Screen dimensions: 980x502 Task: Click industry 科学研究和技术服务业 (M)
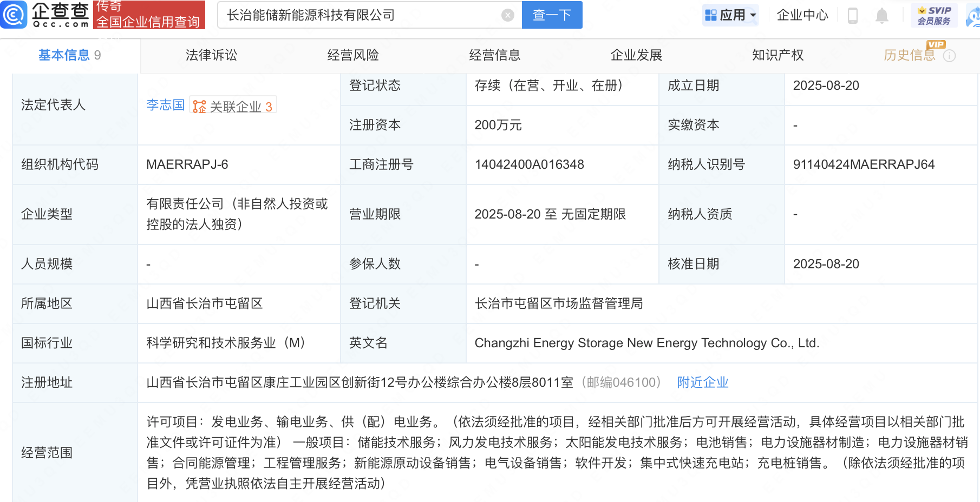pos(226,343)
